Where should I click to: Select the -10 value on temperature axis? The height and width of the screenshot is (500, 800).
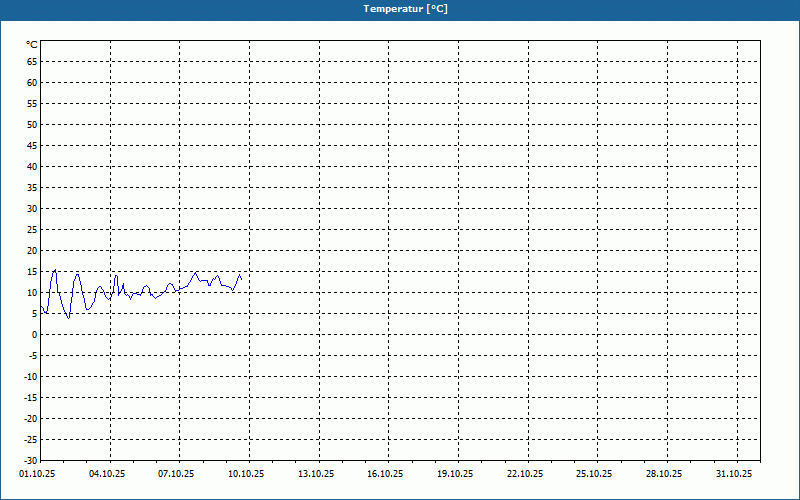[31, 377]
